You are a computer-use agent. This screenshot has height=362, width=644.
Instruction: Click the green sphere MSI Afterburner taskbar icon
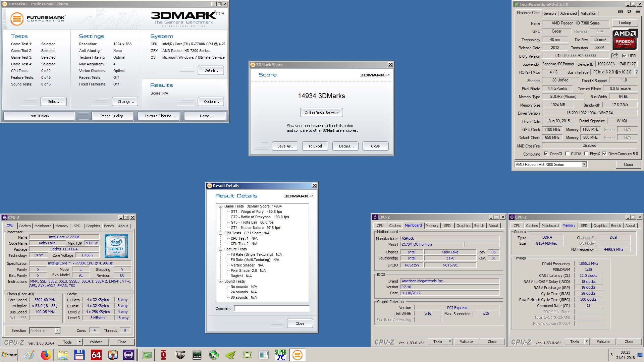click(214, 355)
